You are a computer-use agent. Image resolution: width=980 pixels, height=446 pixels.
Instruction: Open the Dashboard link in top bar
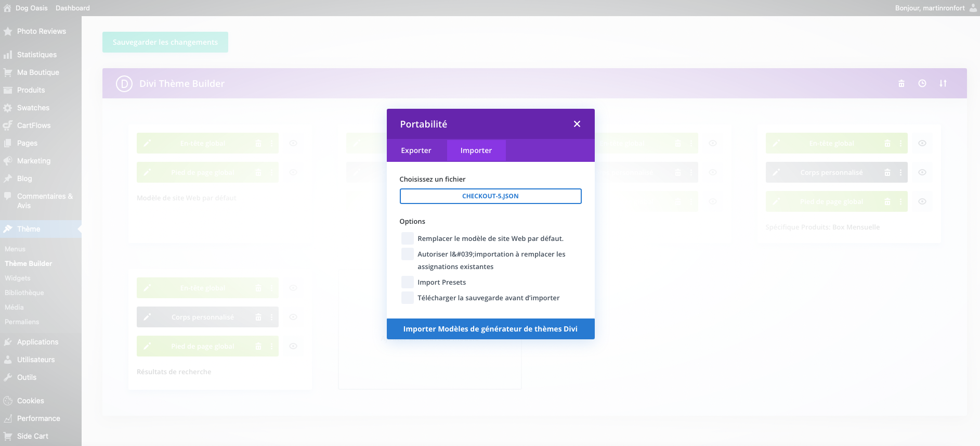tap(73, 8)
